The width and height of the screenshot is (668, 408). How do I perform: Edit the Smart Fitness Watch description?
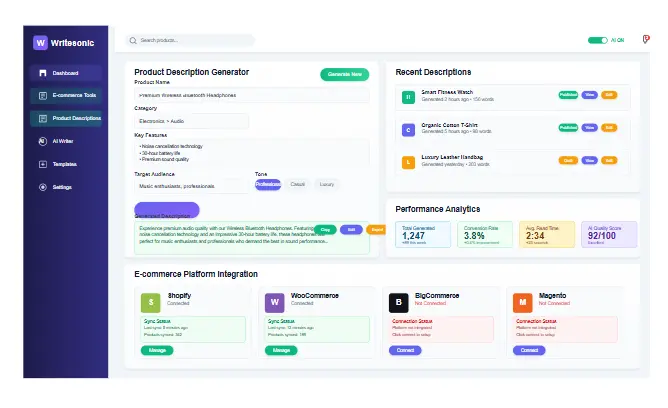[609, 95]
